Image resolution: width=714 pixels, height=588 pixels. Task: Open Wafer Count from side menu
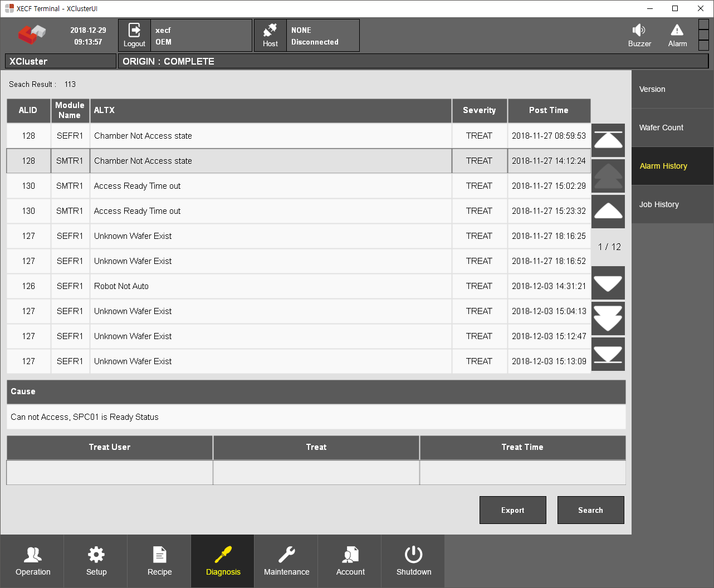[x=672, y=128]
